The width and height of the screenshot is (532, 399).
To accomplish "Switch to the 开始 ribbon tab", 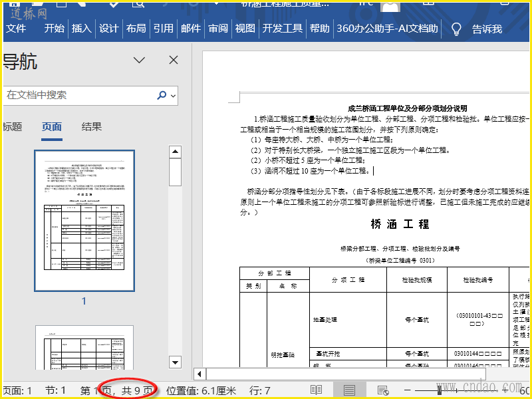I will pyautogui.click(x=55, y=29).
